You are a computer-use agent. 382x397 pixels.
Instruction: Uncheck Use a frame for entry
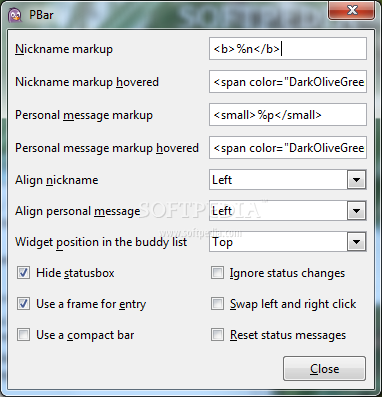pyautogui.click(x=23, y=304)
